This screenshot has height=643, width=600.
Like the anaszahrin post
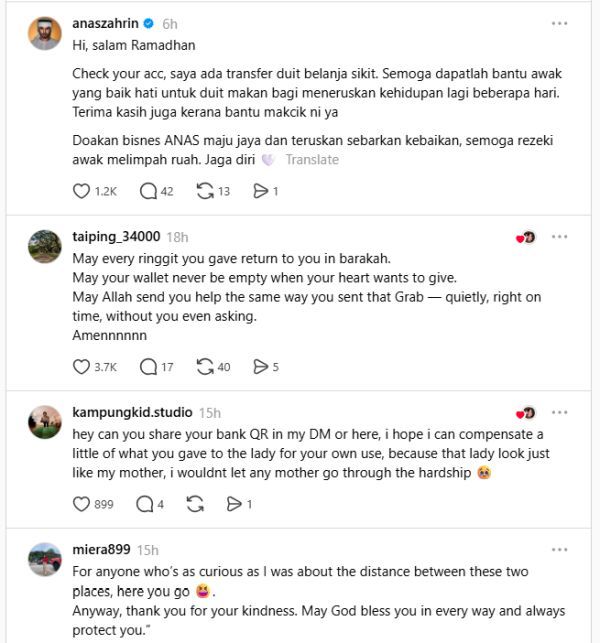pyautogui.click(x=82, y=191)
